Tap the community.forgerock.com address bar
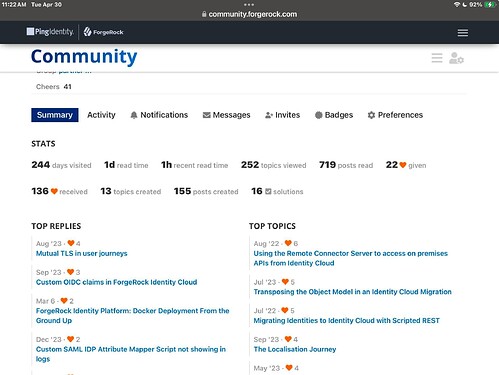Image resolution: width=499 pixels, height=375 pixels. point(249,14)
